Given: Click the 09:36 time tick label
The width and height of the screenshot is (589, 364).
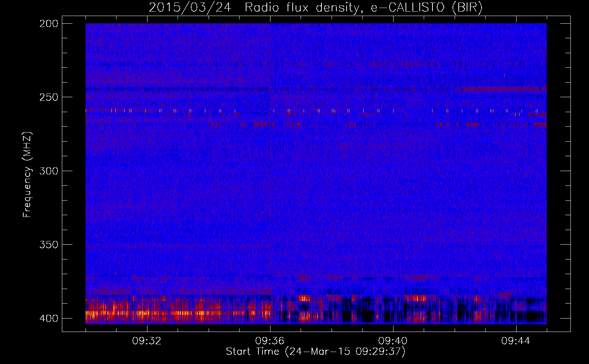Looking at the screenshot, I should coord(270,341).
